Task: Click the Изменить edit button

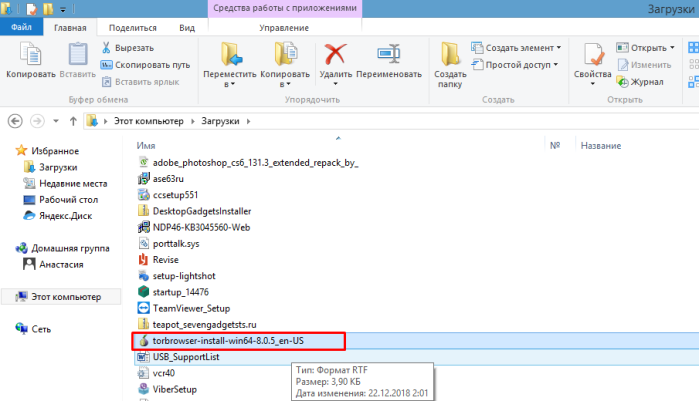Action: 645,65
